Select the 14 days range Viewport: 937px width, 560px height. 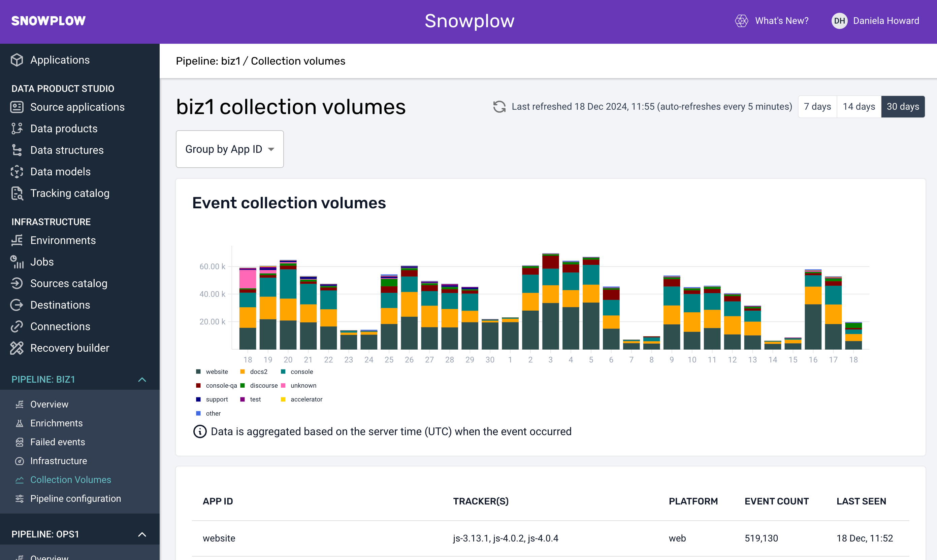click(x=859, y=107)
